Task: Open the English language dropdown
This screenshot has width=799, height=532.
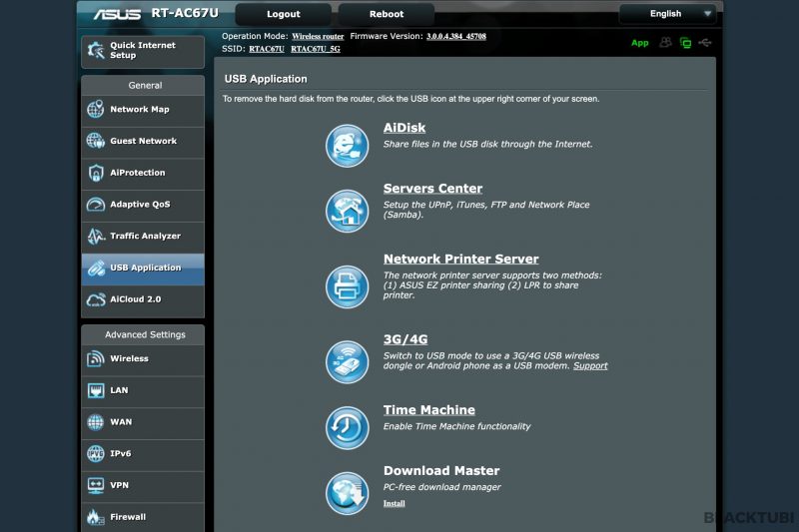Action: point(667,14)
